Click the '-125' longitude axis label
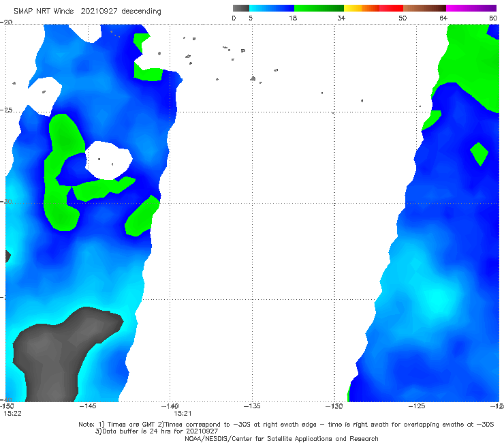 coord(417,406)
